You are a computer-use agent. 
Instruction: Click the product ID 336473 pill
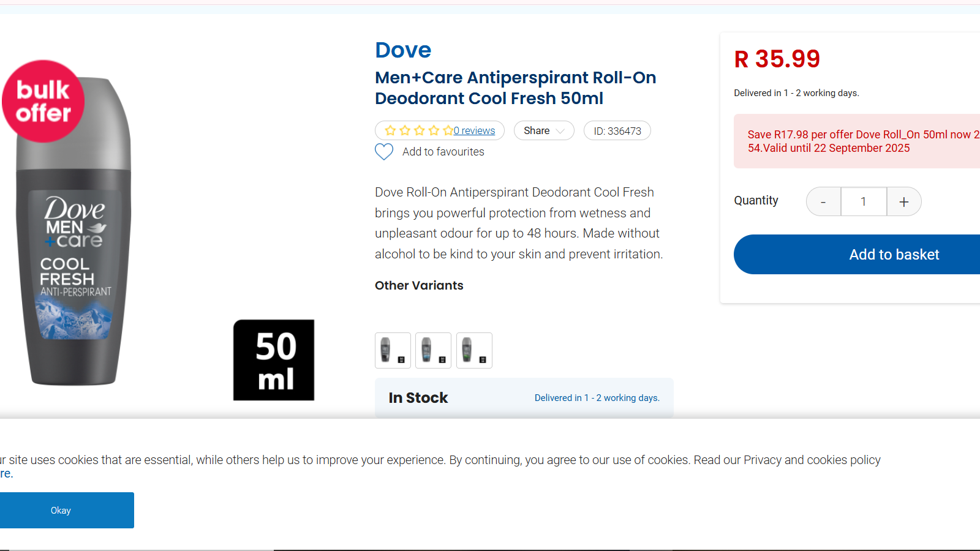(x=617, y=131)
